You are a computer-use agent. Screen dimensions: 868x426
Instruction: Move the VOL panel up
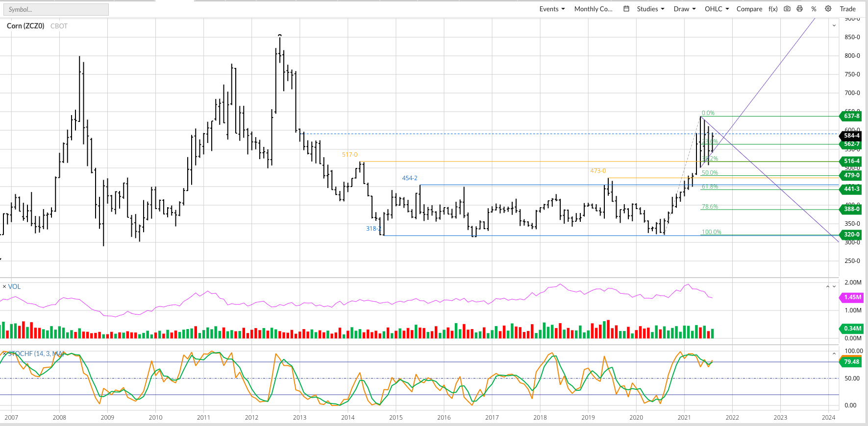[828, 286]
